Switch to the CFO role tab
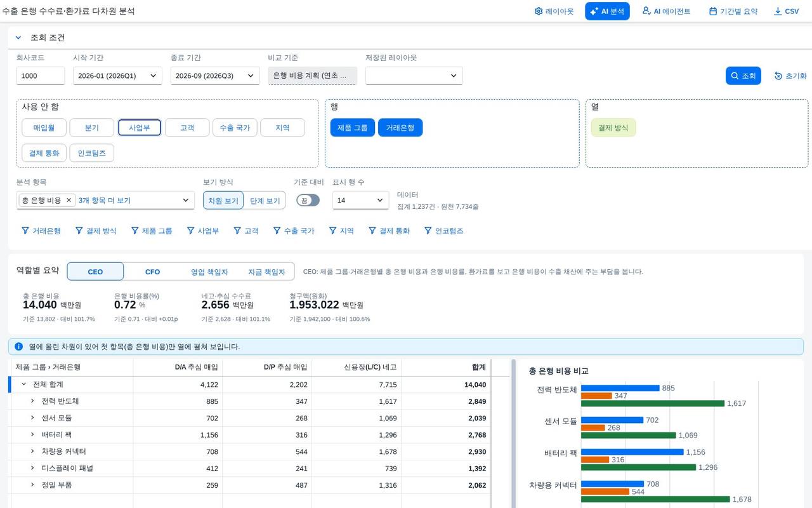The image size is (812, 508). tap(152, 272)
